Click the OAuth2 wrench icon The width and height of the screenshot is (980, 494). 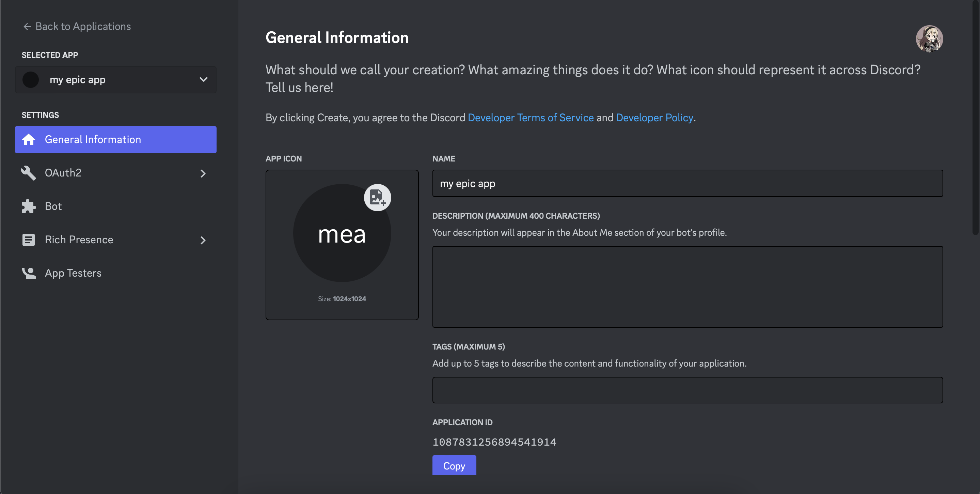tap(29, 173)
